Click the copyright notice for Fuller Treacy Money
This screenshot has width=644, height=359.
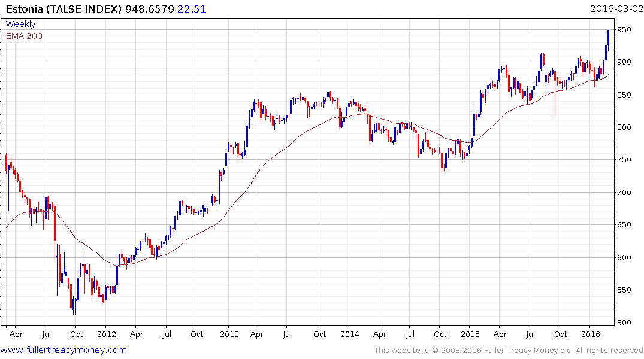(509, 351)
